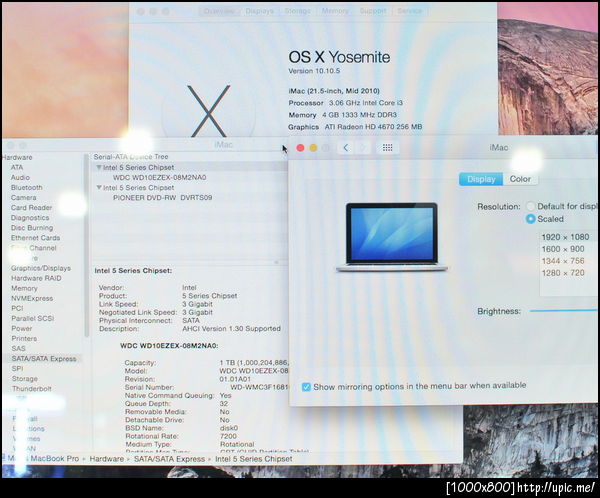Viewport: 600px width, 498px height.
Task: Switch to the Color tab
Action: point(520,179)
